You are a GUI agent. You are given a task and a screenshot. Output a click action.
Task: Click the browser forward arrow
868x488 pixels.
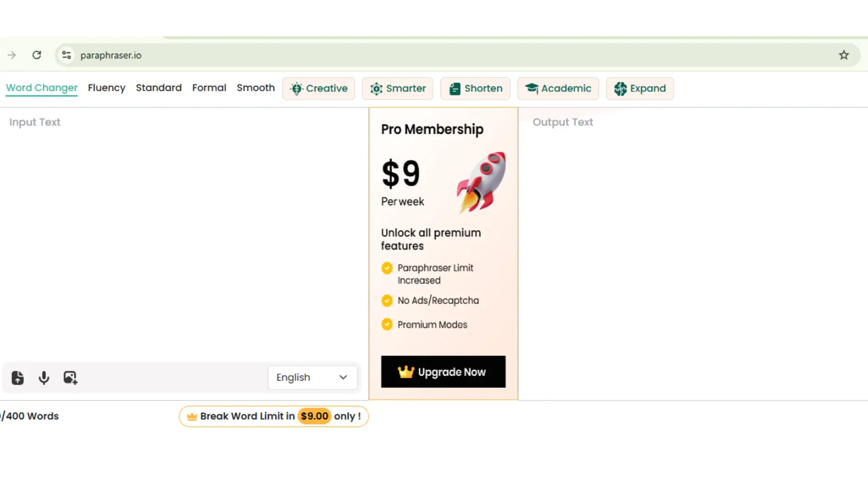tap(12, 55)
